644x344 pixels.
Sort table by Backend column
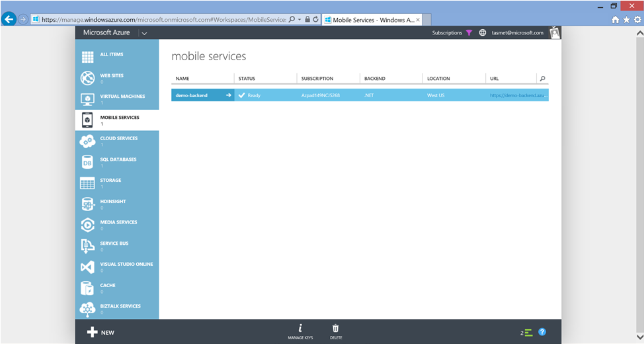[x=375, y=79]
